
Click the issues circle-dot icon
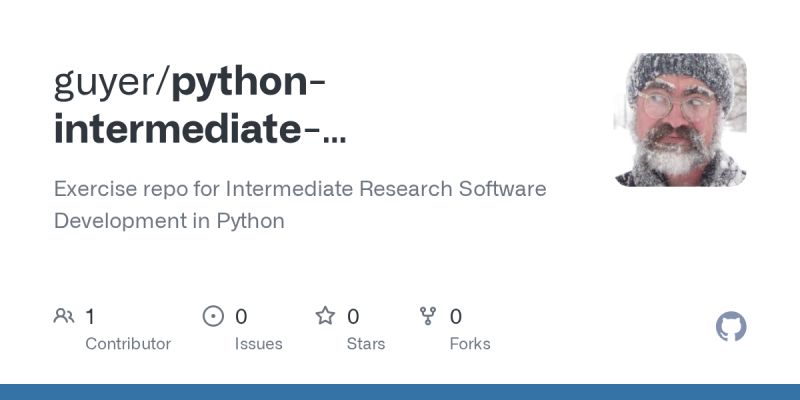click(213, 316)
